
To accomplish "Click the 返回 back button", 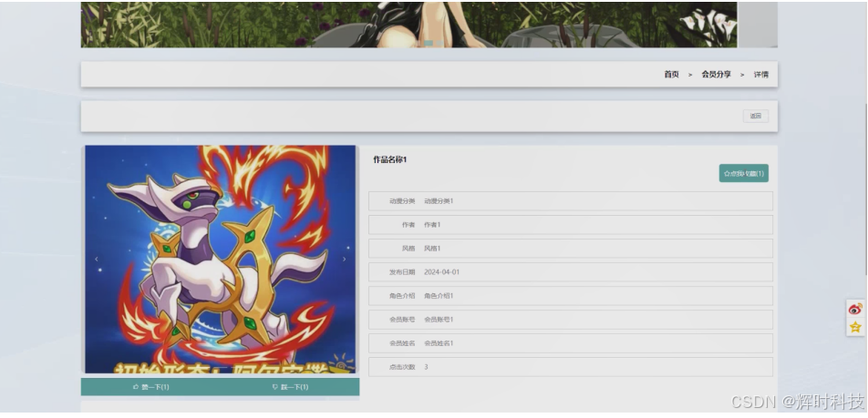I will pyautogui.click(x=755, y=117).
